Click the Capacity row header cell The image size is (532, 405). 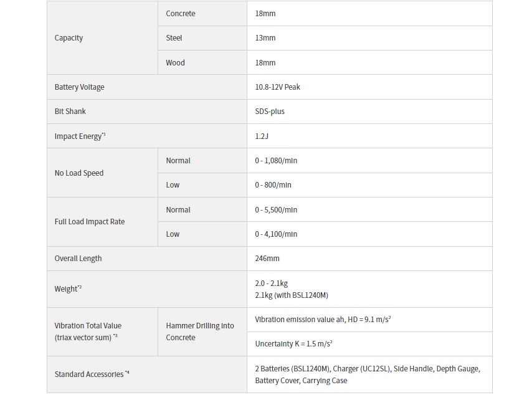[x=102, y=37]
